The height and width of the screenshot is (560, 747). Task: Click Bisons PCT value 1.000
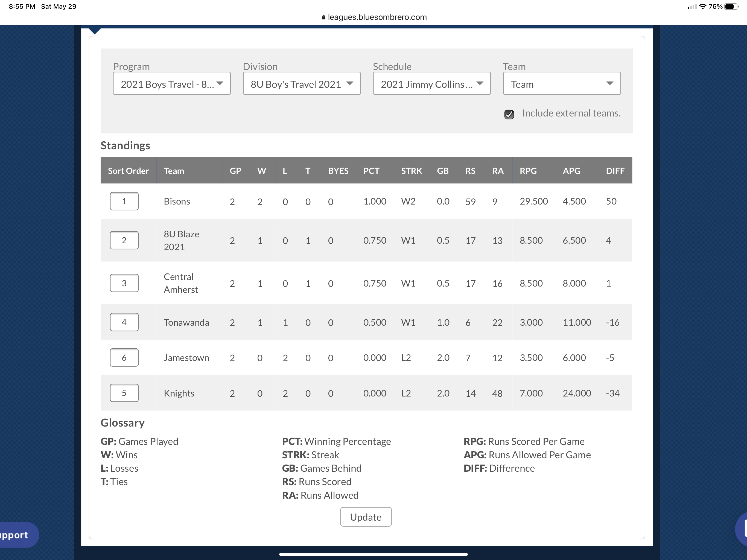(x=375, y=201)
